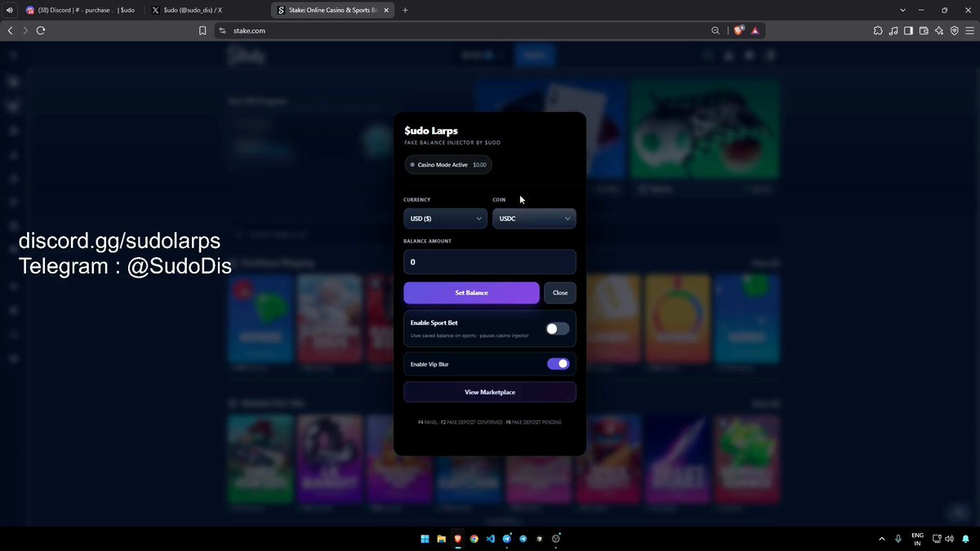Go back using the browser back arrow
Screen dimensions: 980x551
click(11, 30)
